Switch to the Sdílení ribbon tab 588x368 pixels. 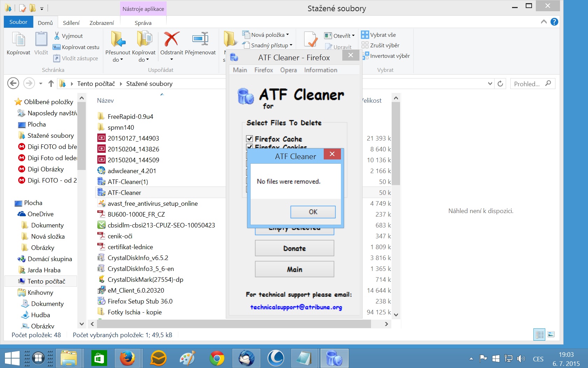(71, 23)
